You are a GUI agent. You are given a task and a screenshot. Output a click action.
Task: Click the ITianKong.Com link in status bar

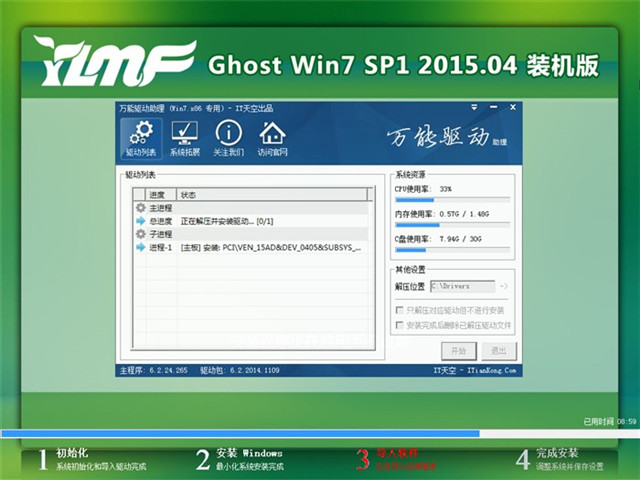(491, 370)
